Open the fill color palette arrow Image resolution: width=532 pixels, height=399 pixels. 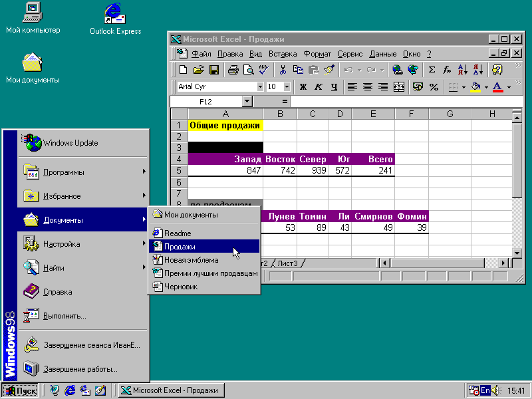coord(486,87)
